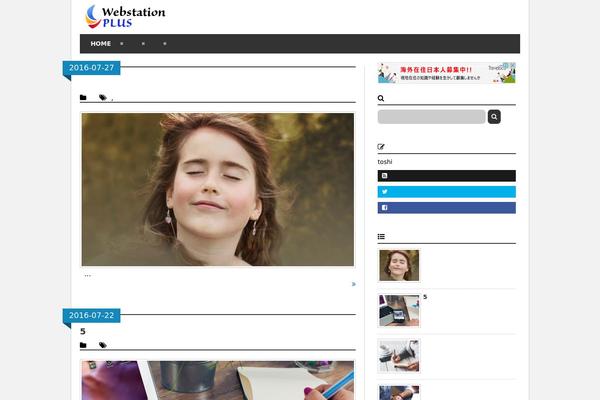Image resolution: width=600 pixels, height=400 pixels.
Task: Click the 2016-07-22 date label
Action: (x=91, y=315)
